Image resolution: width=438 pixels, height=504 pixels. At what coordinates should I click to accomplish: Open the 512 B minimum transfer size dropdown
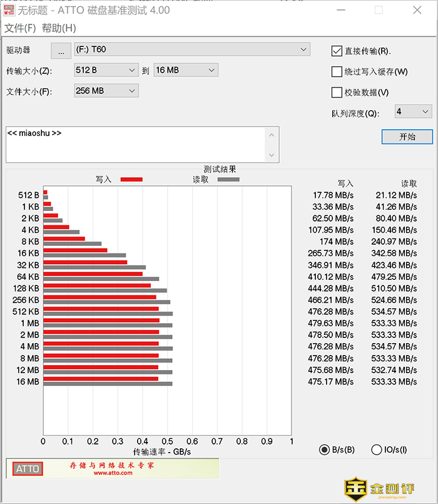pos(131,70)
